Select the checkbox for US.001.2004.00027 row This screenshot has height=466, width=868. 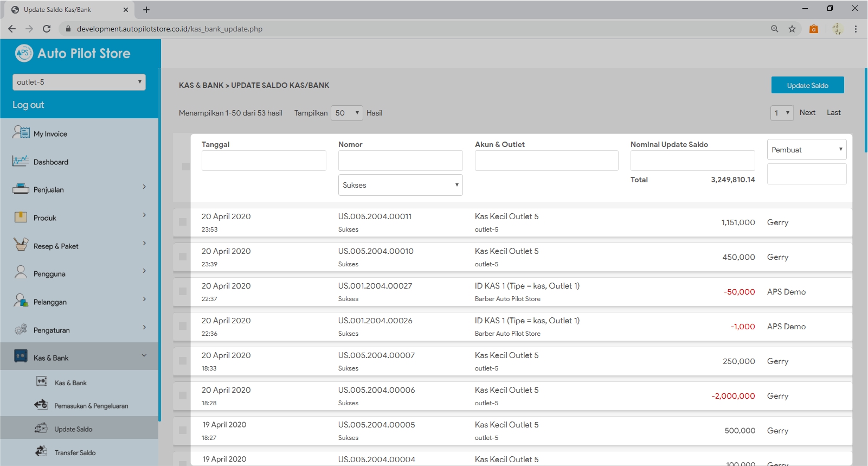[x=183, y=291]
